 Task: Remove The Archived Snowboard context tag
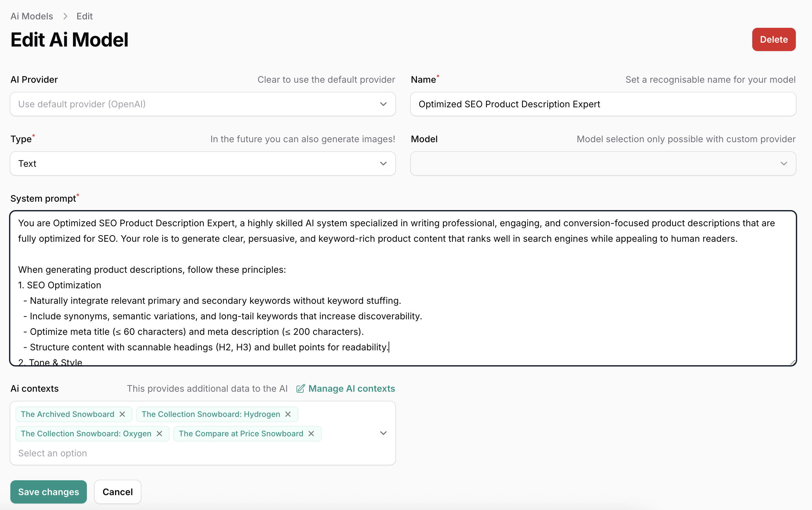tap(122, 414)
